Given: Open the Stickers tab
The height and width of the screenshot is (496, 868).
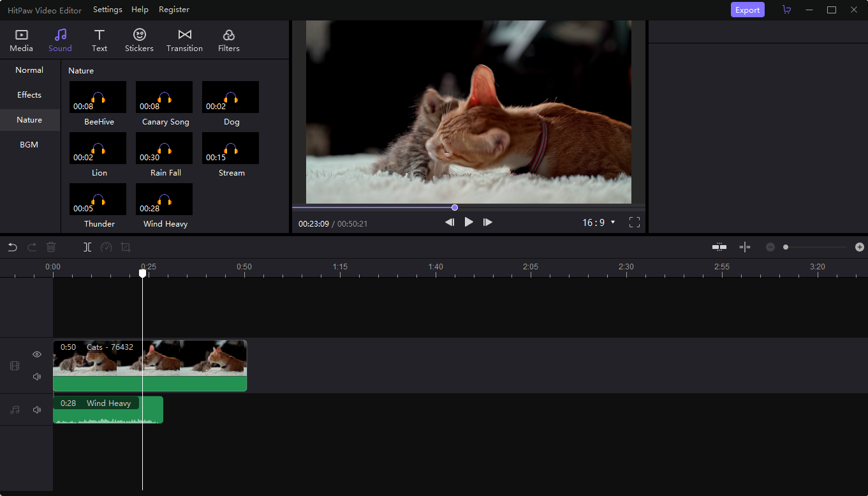Looking at the screenshot, I should tap(139, 40).
